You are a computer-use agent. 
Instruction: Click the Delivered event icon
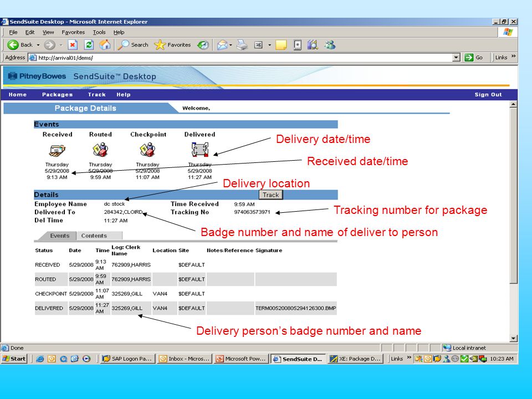(200, 150)
